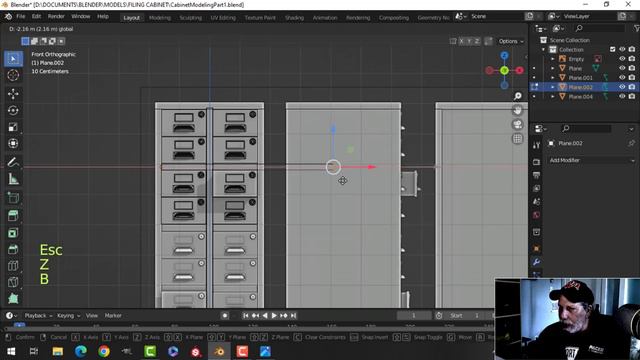The image size is (640, 360).
Task: Click the pan view hand icon
Action: coord(518,110)
